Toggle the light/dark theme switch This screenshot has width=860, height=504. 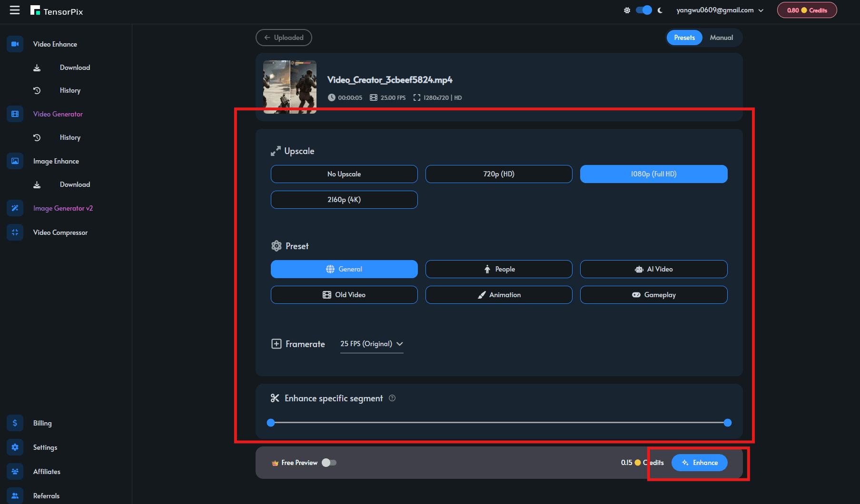[644, 10]
